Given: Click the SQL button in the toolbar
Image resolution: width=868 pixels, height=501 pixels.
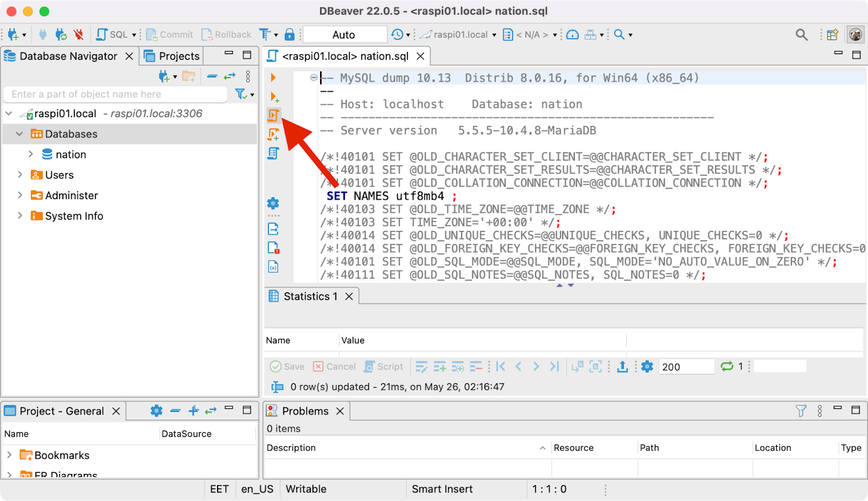Looking at the screenshot, I should (x=113, y=35).
